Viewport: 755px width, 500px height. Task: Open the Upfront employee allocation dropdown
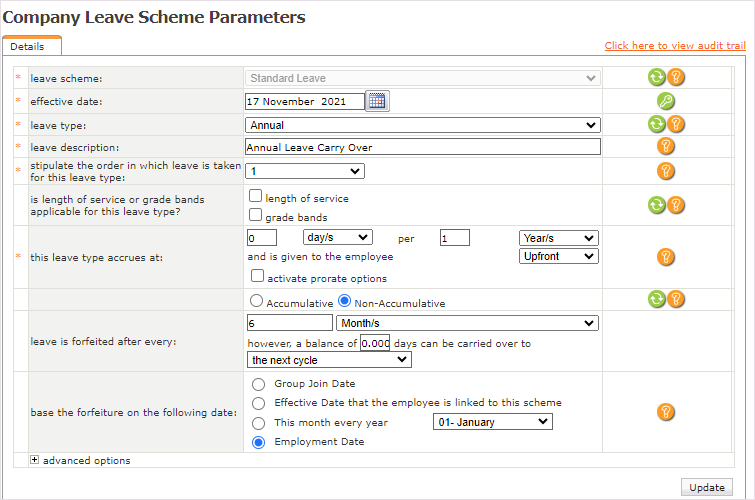coord(558,257)
